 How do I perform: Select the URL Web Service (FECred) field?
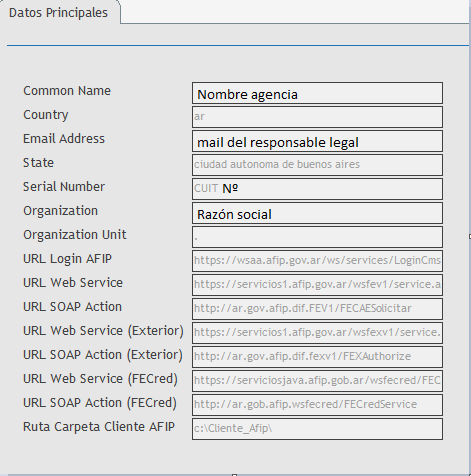tap(317, 381)
